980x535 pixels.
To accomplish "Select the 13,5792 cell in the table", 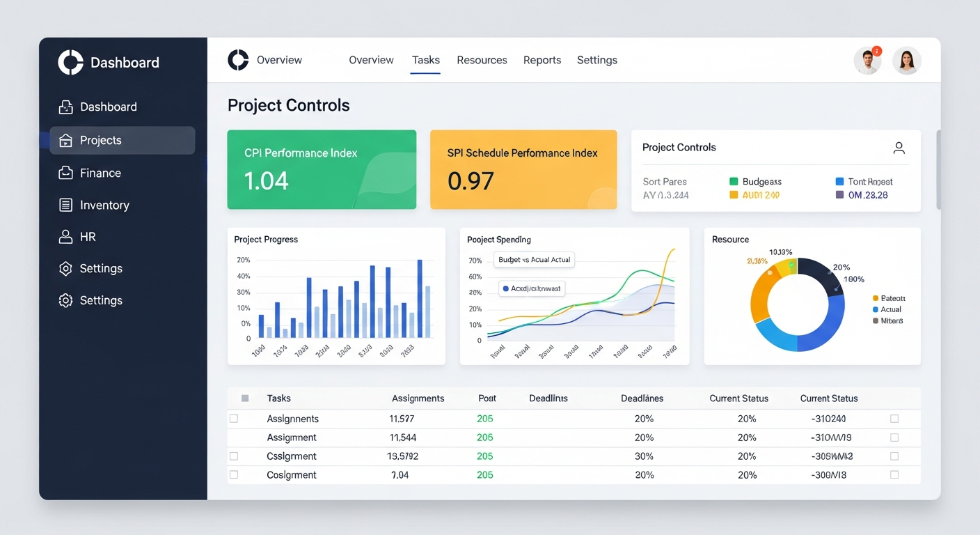I will pyautogui.click(x=403, y=456).
